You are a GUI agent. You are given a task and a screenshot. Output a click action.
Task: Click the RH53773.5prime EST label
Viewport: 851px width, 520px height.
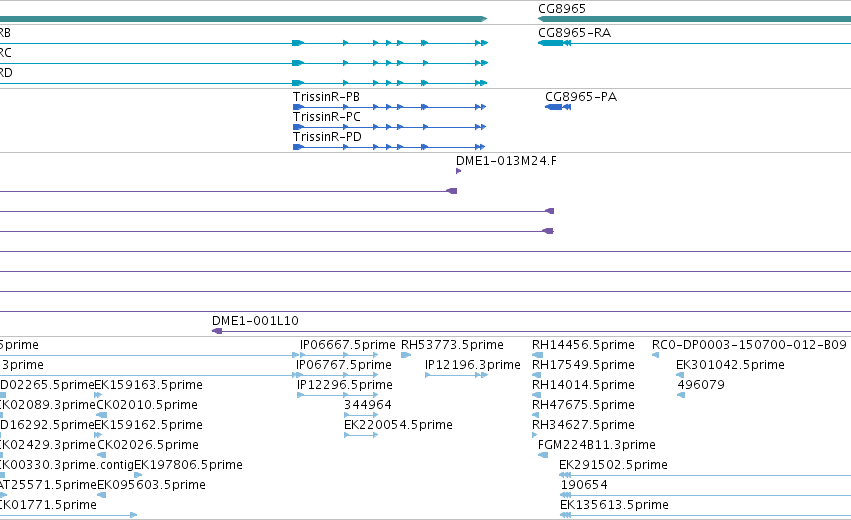point(453,345)
